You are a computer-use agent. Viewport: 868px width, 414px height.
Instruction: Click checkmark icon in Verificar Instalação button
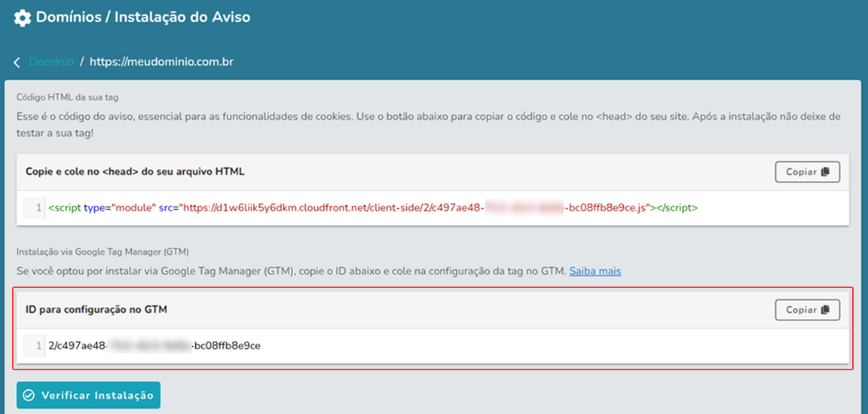(29, 395)
